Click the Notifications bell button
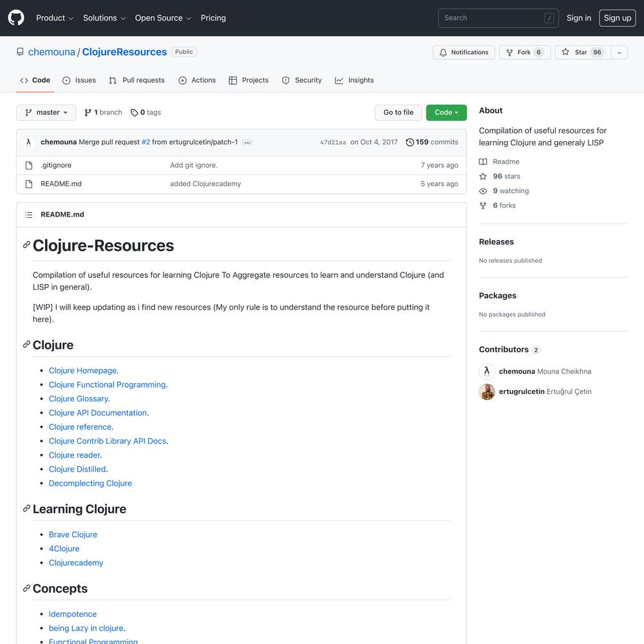 [x=464, y=52]
